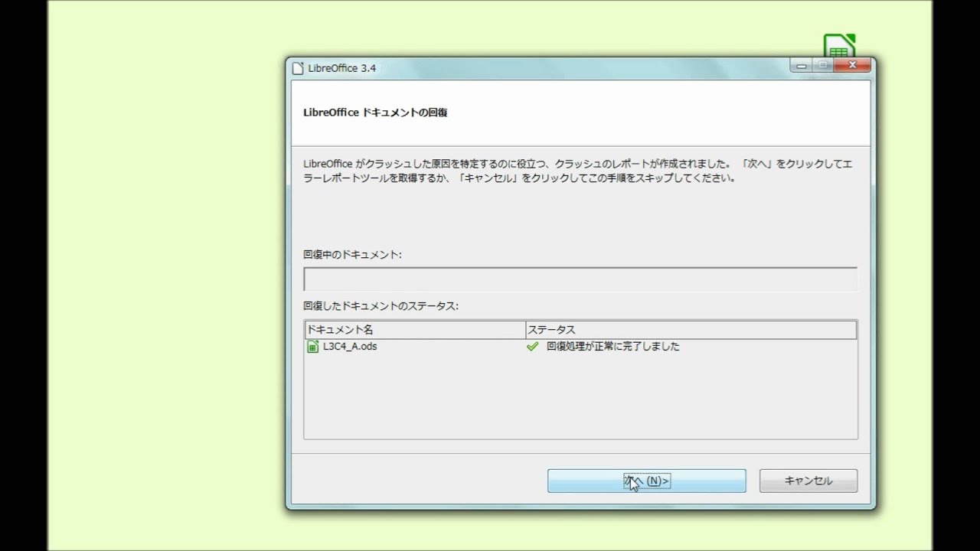
Task: Click the ODS file icon beside L3C4_A.ods
Action: pos(312,347)
